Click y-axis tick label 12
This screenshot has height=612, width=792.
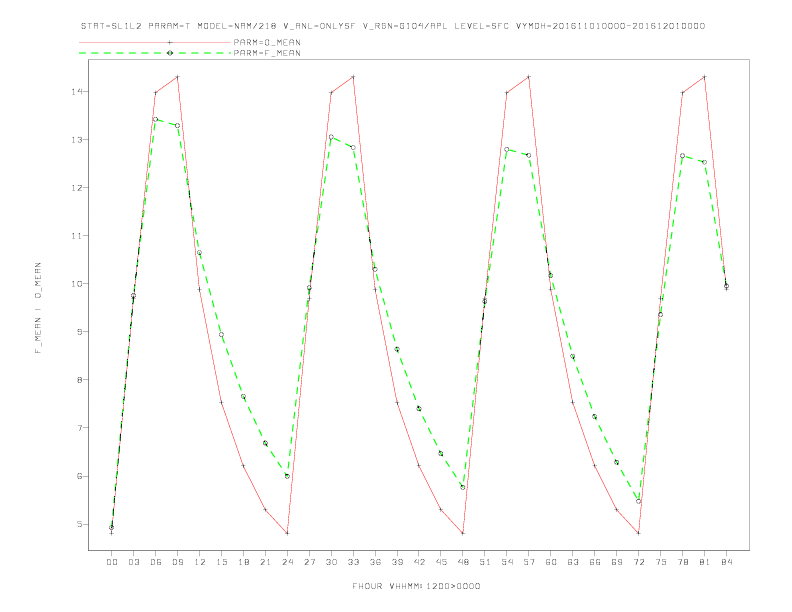pos(77,187)
